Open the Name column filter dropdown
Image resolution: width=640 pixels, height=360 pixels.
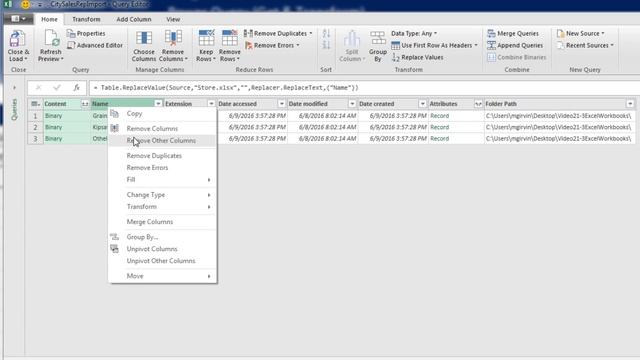[x=158, y=104]
